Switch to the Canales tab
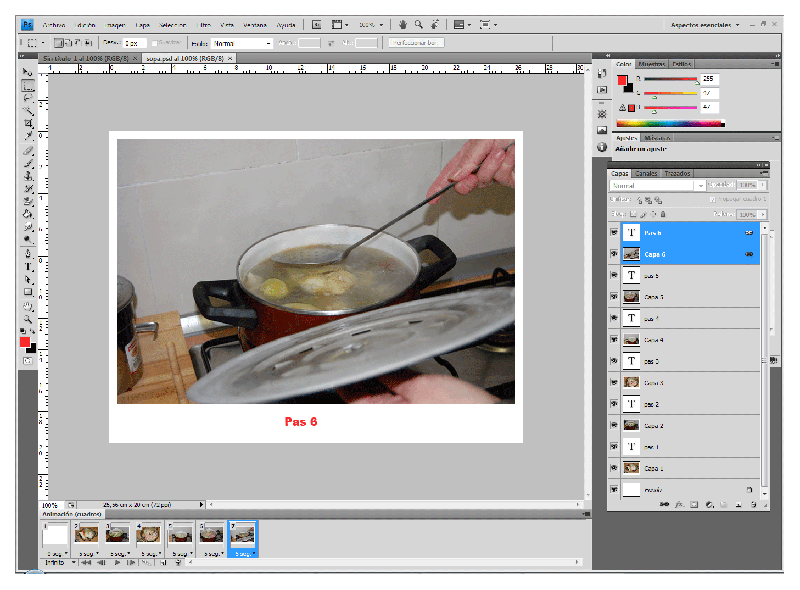The image size is (800, 590). coord(647,173)
